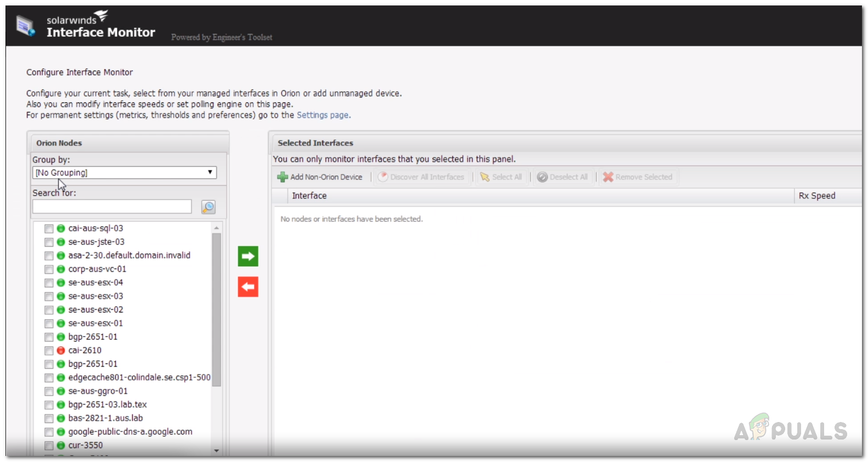
Task: Click the SolarWinds Interface Monitor logo icon
Action: [x=26, y=26]
